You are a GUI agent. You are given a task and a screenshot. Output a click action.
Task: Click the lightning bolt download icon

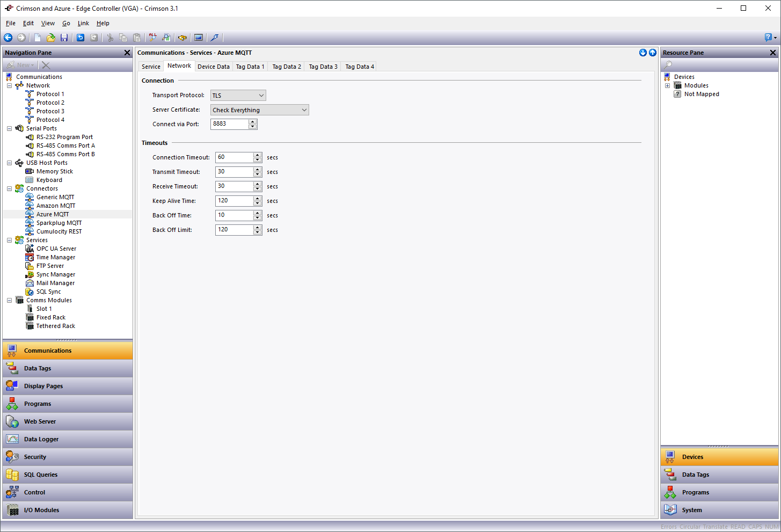click(x=215, y=38)
